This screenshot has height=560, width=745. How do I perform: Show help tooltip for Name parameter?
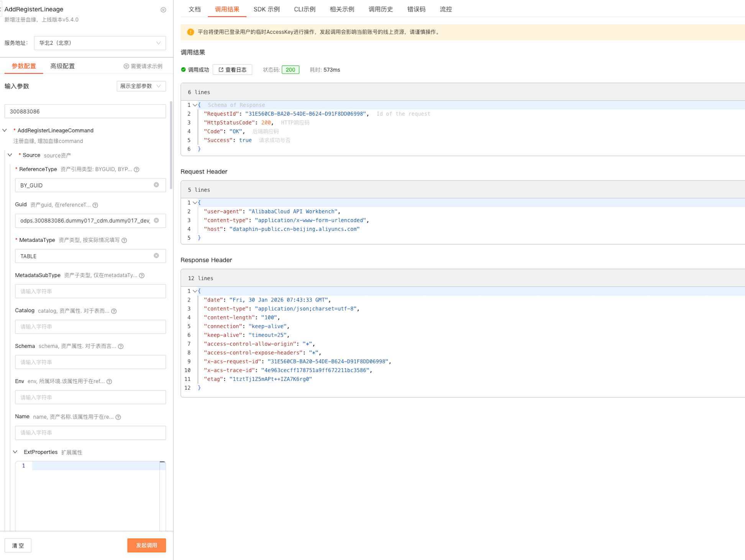pyautogui.click(x=118, y=417)
